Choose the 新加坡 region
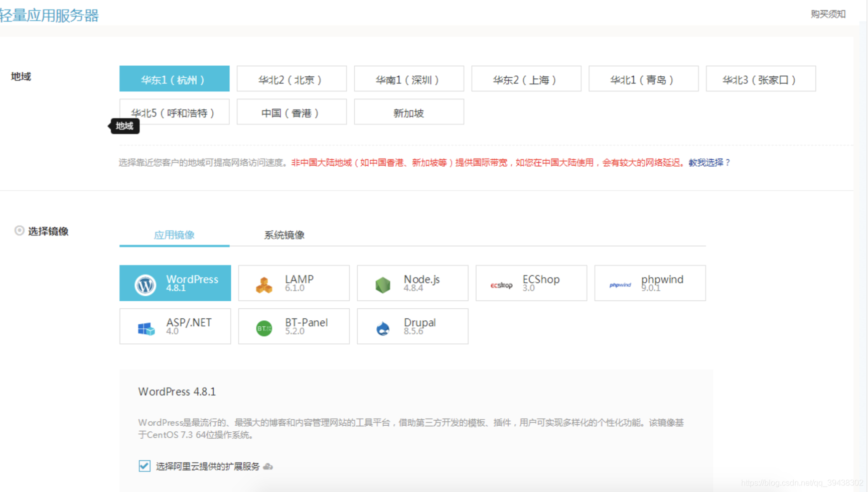The image size is (868, 492). pyautogui.click(x=408, y=112)
